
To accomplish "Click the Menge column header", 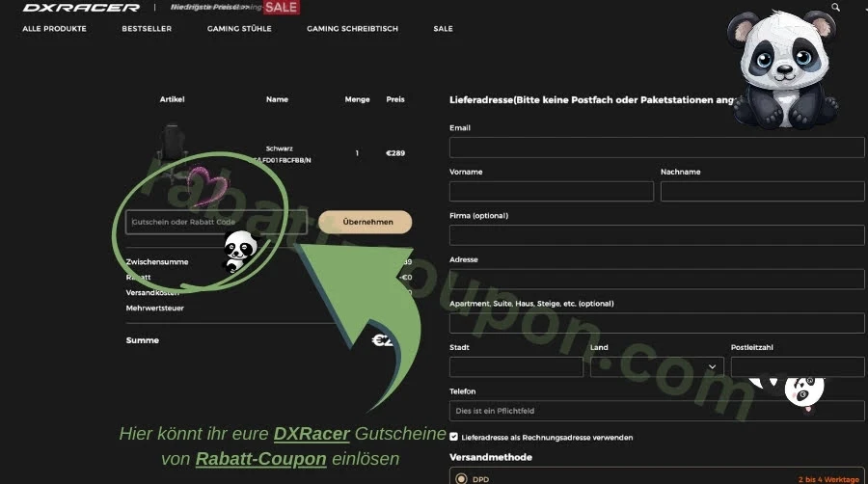I will (357, 99).
